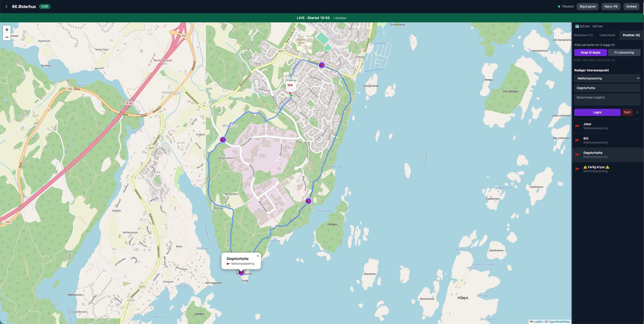The height and width of the screenshot is (324, 644).
Task: Click the map zoom out minus icon
Action: 7,37
